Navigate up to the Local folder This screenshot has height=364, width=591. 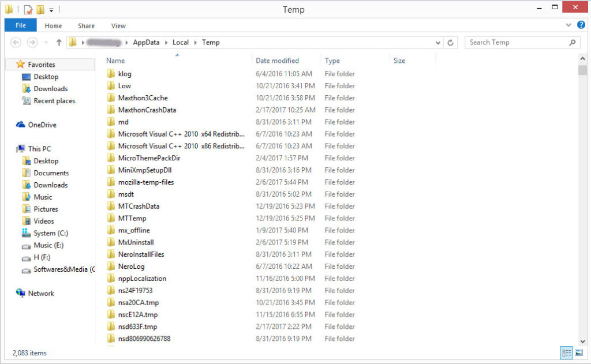click(x=59, y=42)
